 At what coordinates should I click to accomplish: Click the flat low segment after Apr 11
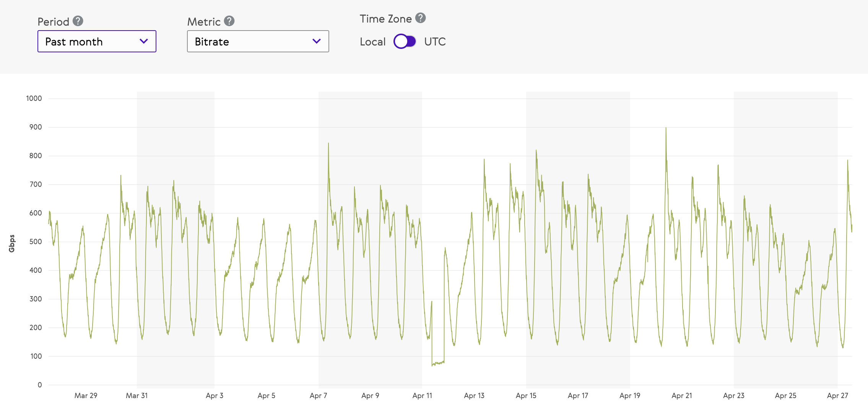pos(438,363)
